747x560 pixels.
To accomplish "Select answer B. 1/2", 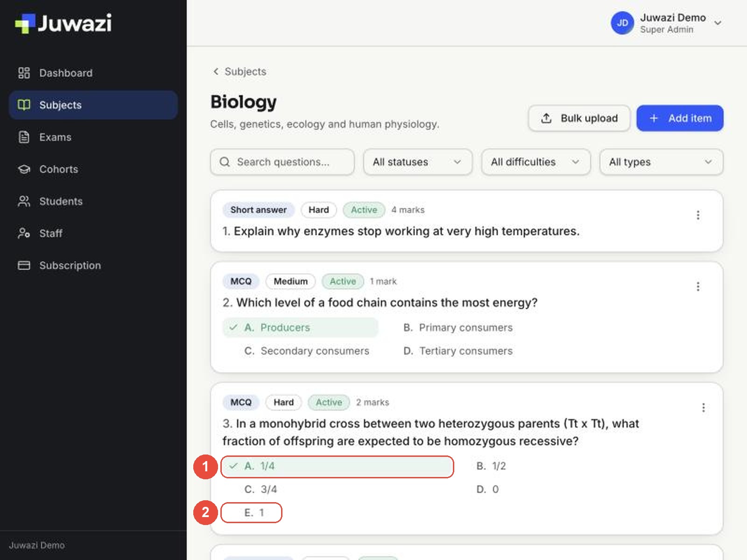I will [491, 466].
